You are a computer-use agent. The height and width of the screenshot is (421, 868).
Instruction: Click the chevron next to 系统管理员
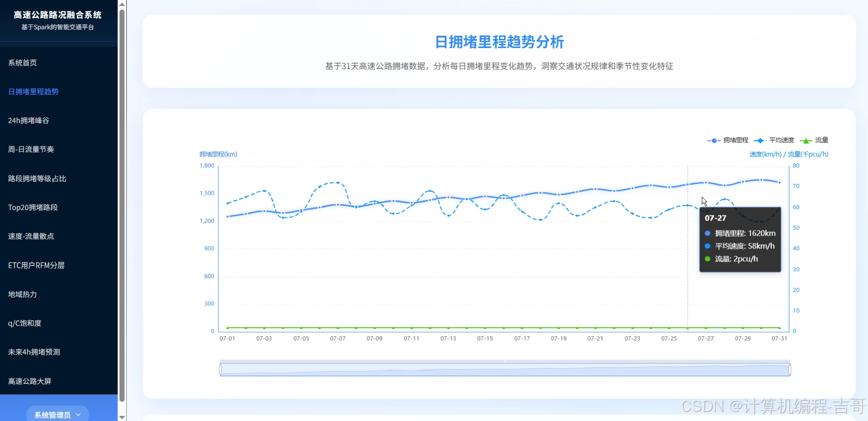[x=78, y=415]
